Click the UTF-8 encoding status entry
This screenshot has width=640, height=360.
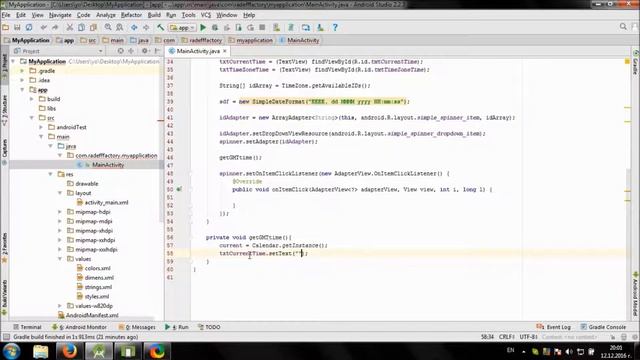pyautogui.click(x=528, y=337)
